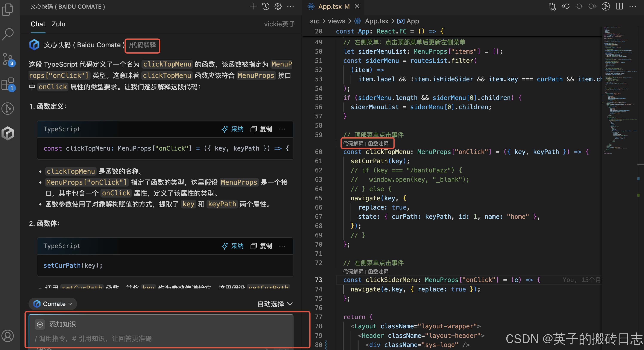The image size is (644, 350).
Task: Open the 自动选择 model dropdown
Action: (x=275, y=303)
